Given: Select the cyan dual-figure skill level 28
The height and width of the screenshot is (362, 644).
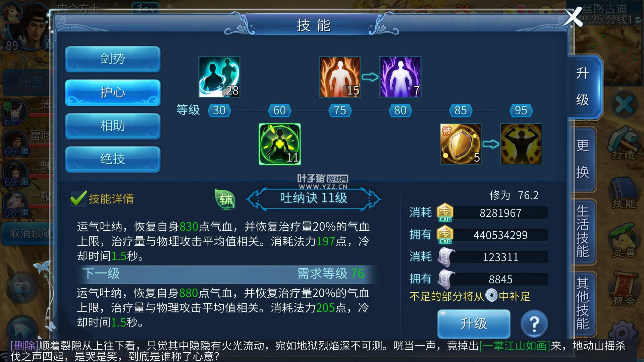Looking at the screenshot, I should coord(219,77).
